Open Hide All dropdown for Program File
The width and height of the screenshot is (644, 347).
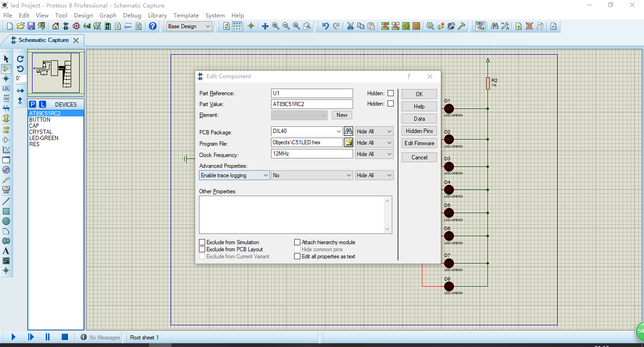374,143
